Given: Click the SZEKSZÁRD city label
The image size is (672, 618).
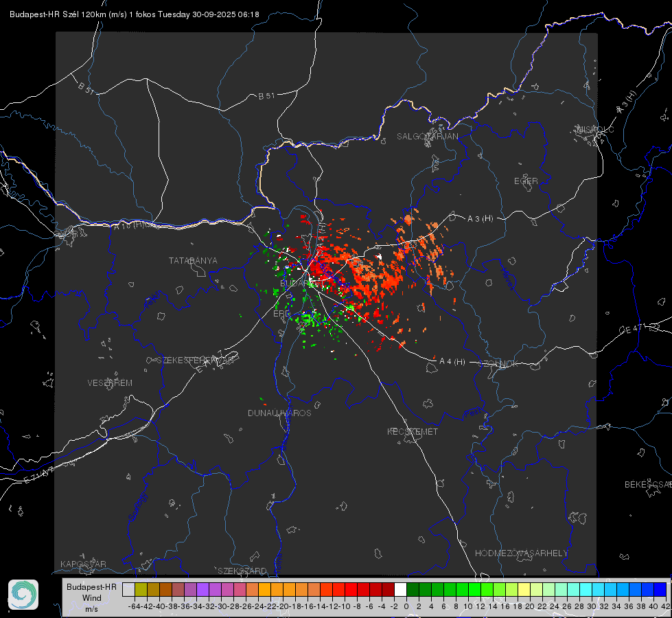Looking at the screenshot, I should (242, 571).
